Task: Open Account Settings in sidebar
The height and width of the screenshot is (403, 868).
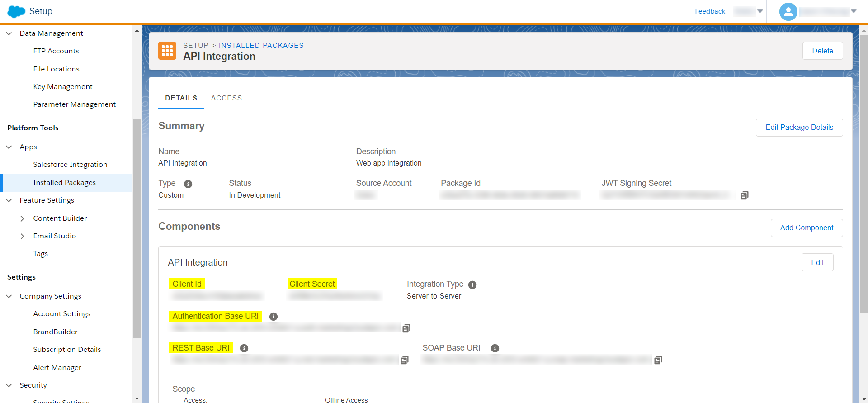Action: (61, 314)
